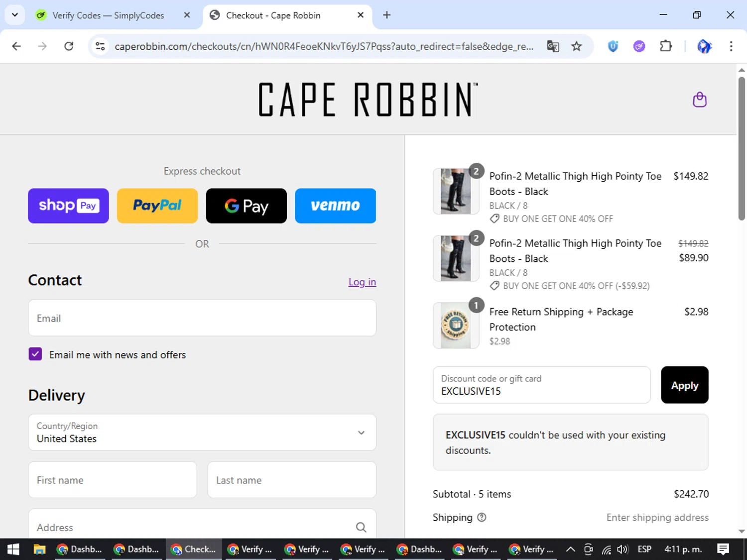
Task: Open the Meet Now tray icon
Action: [588, 550]
